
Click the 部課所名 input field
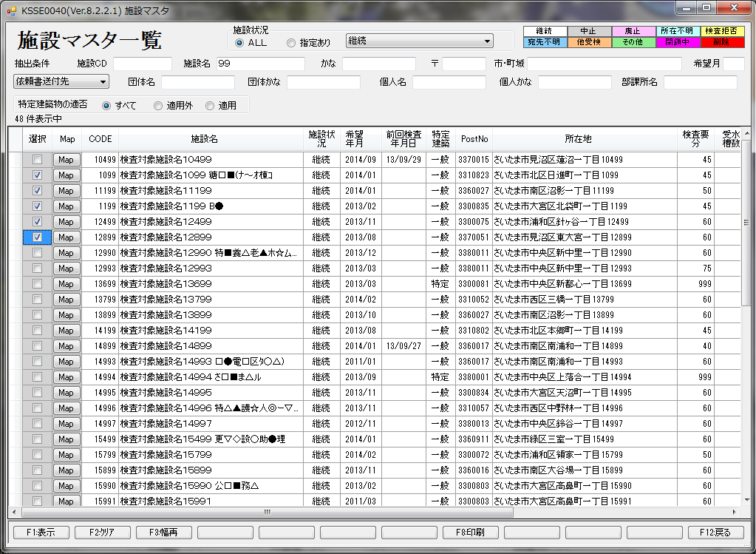701,82
